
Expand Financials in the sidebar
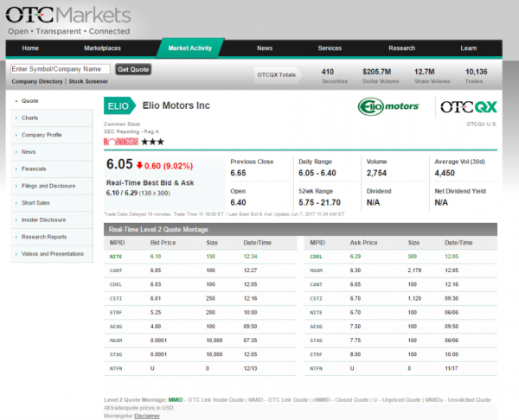(52, 169)
